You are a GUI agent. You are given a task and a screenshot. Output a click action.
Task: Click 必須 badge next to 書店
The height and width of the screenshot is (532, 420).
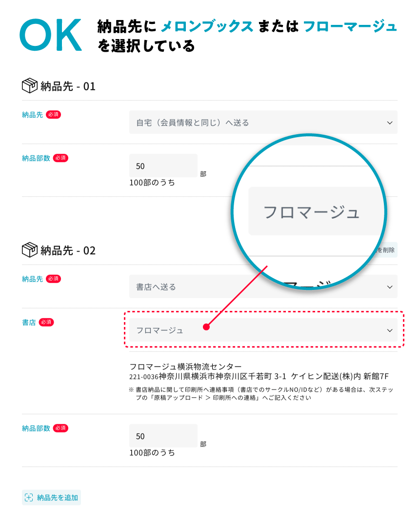(x=46, y=322)
